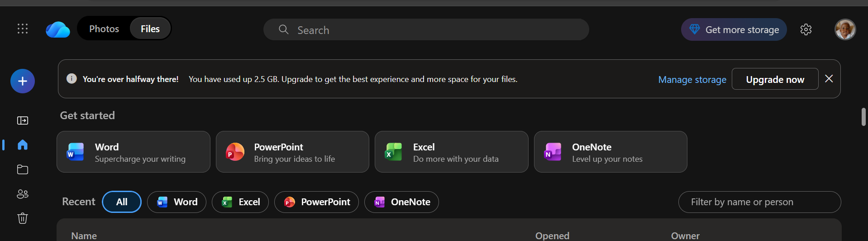Image resolution: width=868 pixels, height=241 pixels.
Task: Filter recent files by Word
Action: [x=176, y=202]
